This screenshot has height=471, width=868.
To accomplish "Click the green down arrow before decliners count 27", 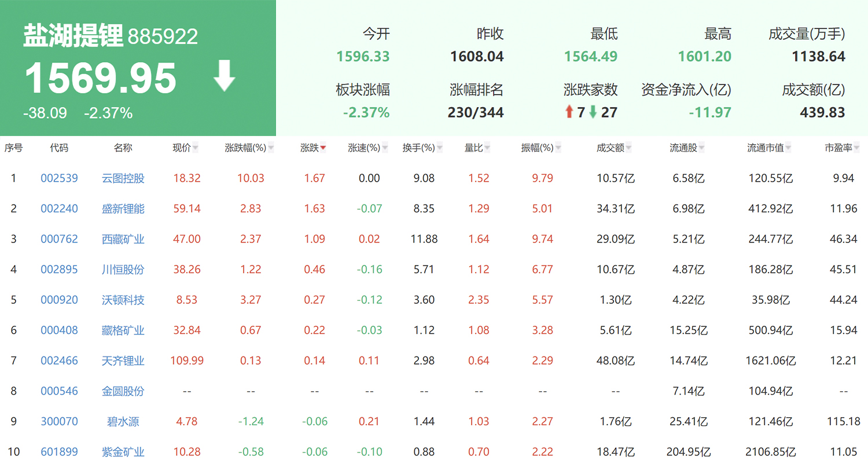I will point(593,112).
